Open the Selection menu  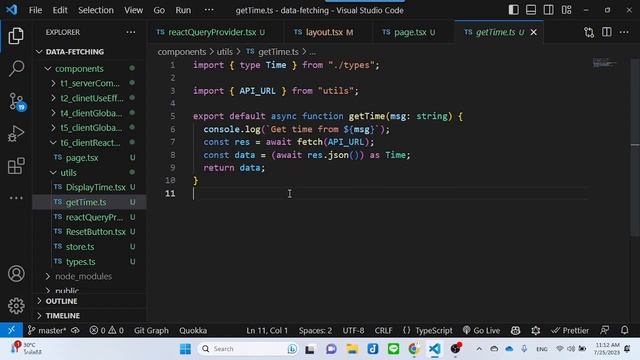pos(96,10)
